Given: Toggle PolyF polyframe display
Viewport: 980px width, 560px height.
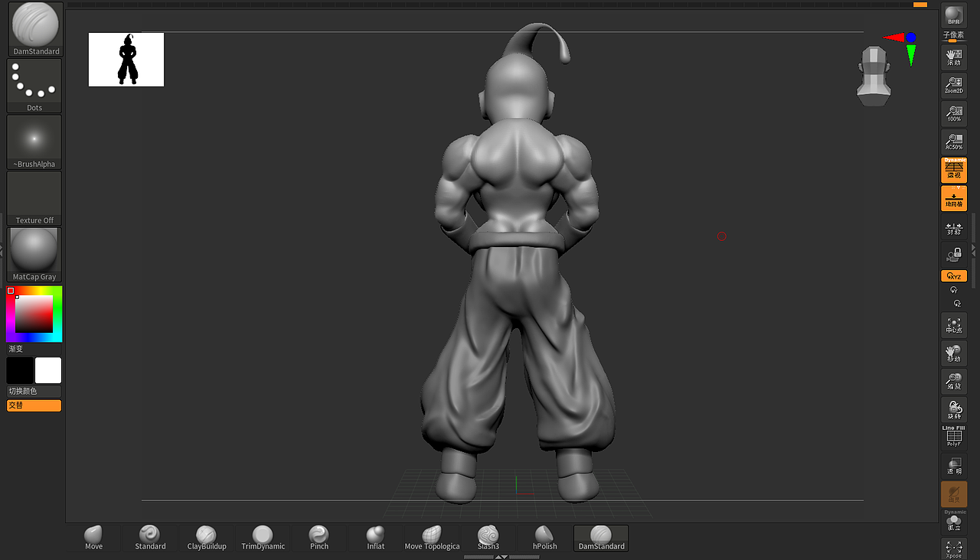Looking at the screenshot, I should point(953,436).
